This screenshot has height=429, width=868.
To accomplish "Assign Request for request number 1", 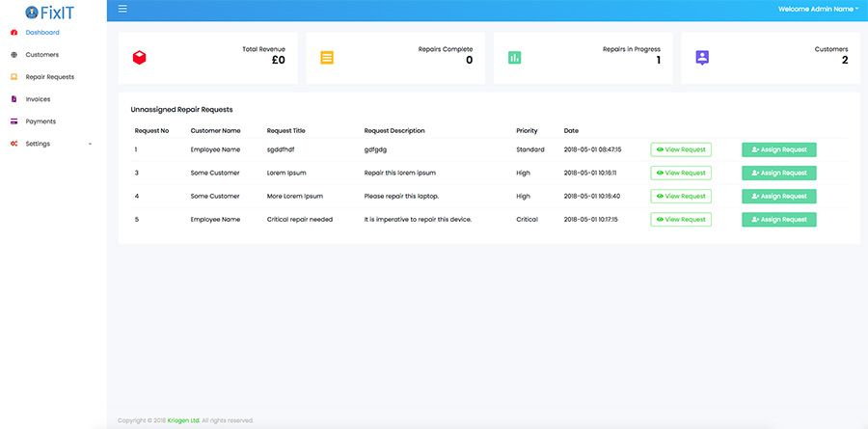I will click(779, 149).
